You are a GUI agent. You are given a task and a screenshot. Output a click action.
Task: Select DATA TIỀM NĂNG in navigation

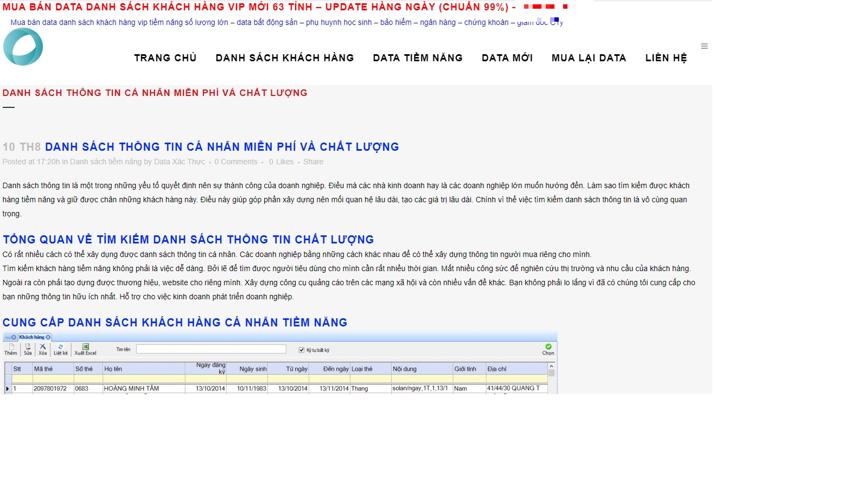point(418,58)
